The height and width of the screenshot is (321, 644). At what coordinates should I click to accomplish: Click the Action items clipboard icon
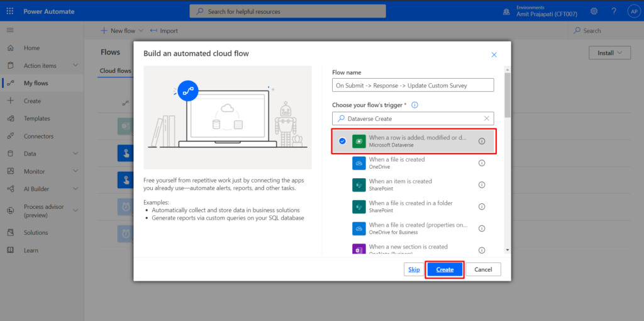click(11, 65)
